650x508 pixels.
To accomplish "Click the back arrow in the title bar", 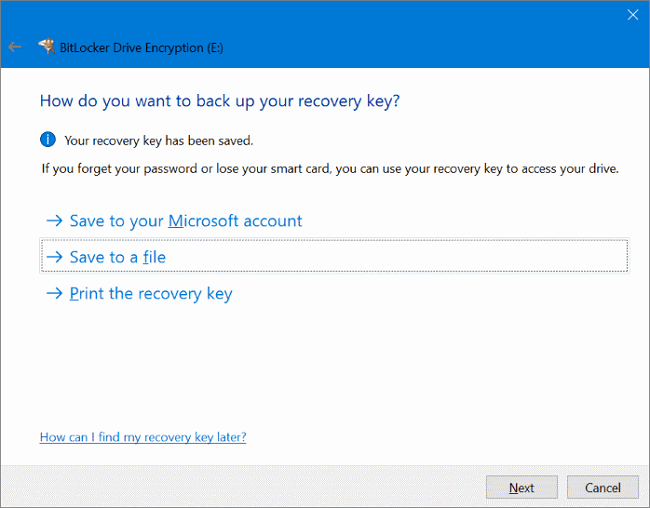I will pyautogui.click(x=14, y=46).
